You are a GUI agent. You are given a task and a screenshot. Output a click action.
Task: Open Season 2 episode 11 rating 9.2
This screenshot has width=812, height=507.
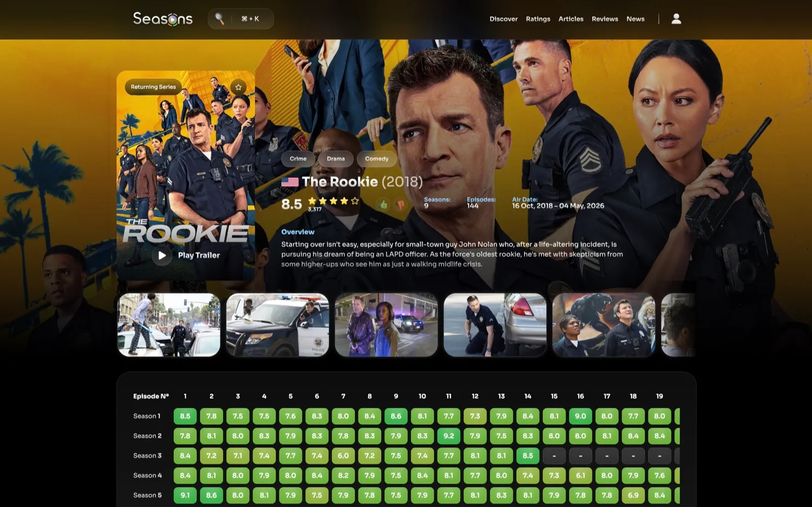tap(449, 436)
